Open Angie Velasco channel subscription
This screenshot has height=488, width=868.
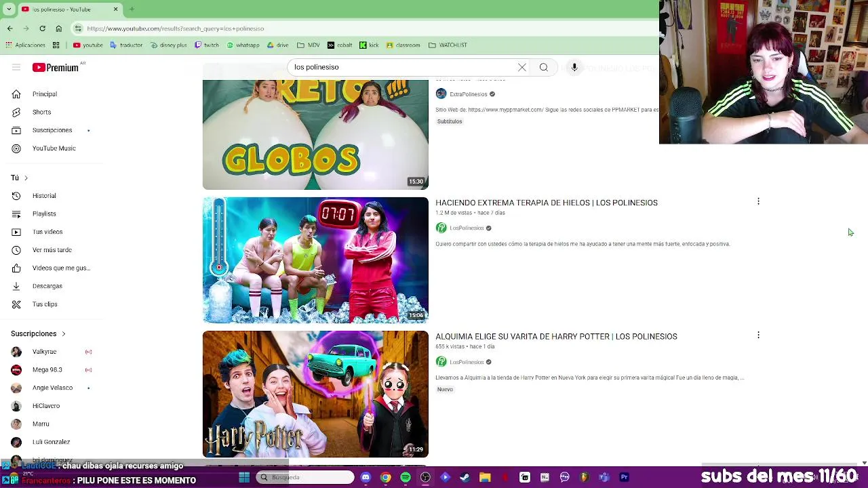(x=51, y=388)
